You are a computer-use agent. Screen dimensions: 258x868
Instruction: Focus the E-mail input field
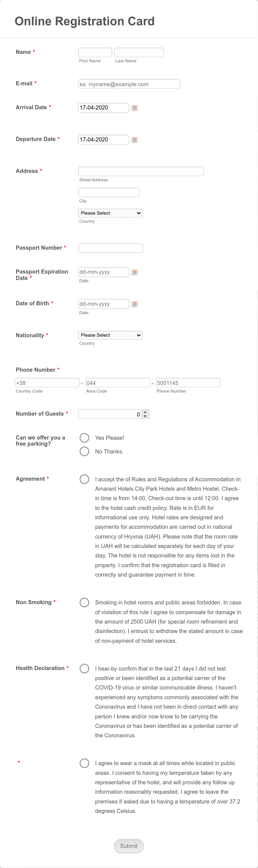[x=129, y=84]
